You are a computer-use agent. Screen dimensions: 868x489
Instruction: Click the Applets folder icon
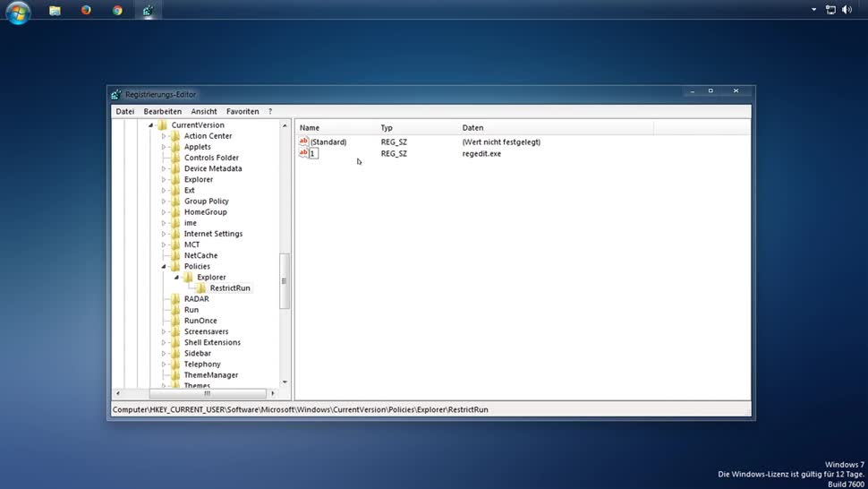click(175, 147)
